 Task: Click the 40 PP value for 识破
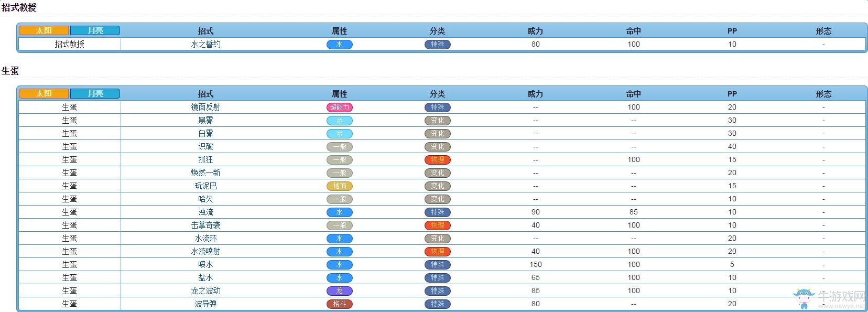pyautogui.click(x=732, y=146)
